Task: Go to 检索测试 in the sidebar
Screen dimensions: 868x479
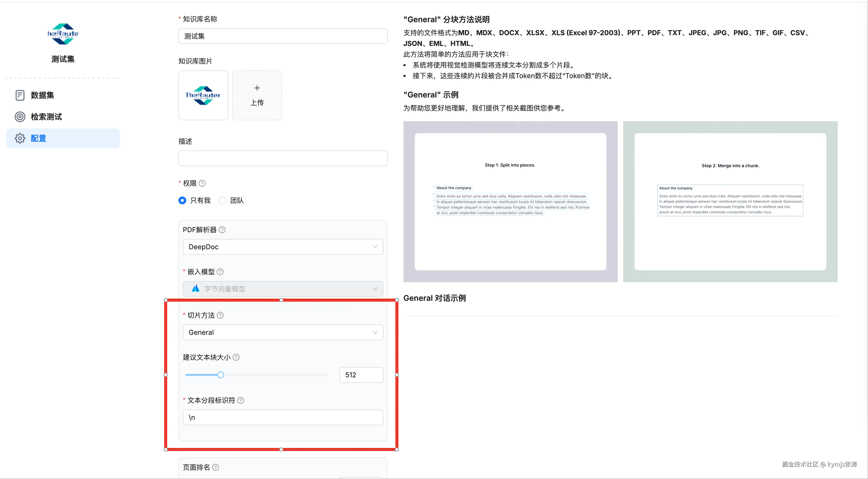Action: (46, 117)
